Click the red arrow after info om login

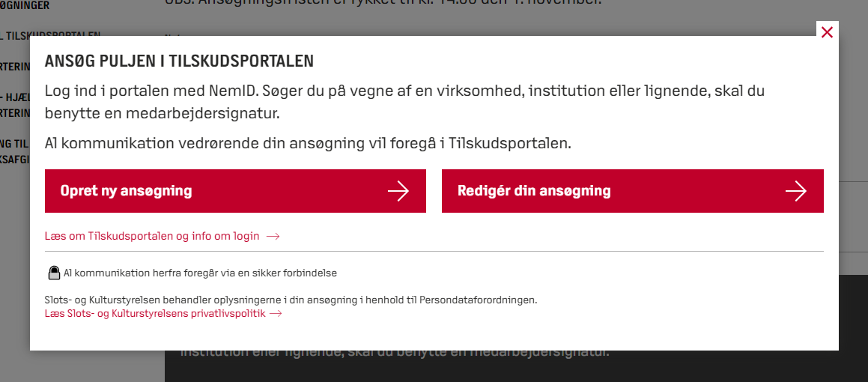(273, 237)
